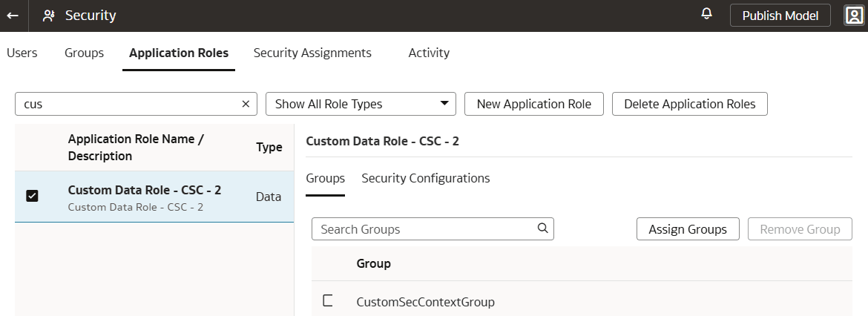Open the notifications bell
The width and height of the screenshot is (868, 316).
[706, 15]
